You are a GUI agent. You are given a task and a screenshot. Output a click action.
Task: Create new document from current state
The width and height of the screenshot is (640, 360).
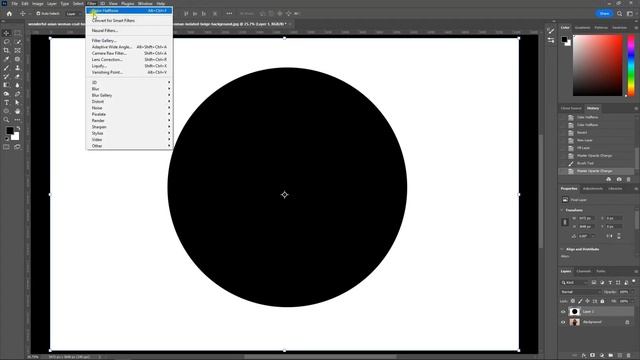tap(609, 179)
